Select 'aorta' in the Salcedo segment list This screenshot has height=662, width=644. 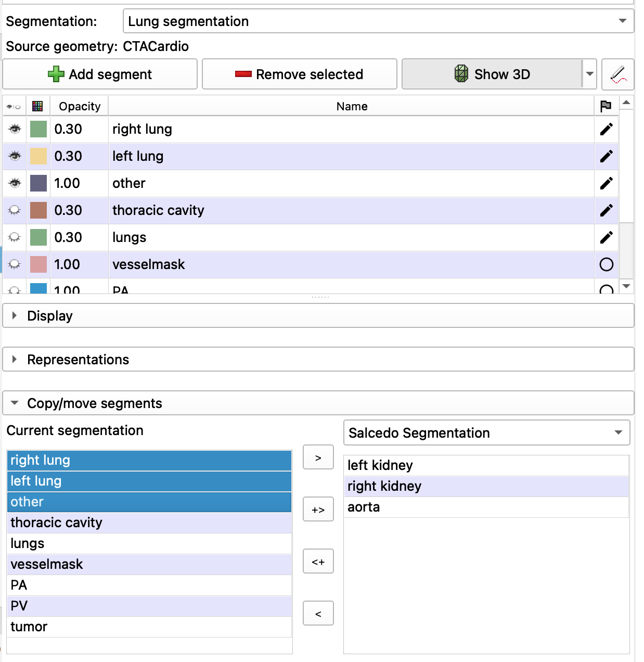click(x=364, y=507)
